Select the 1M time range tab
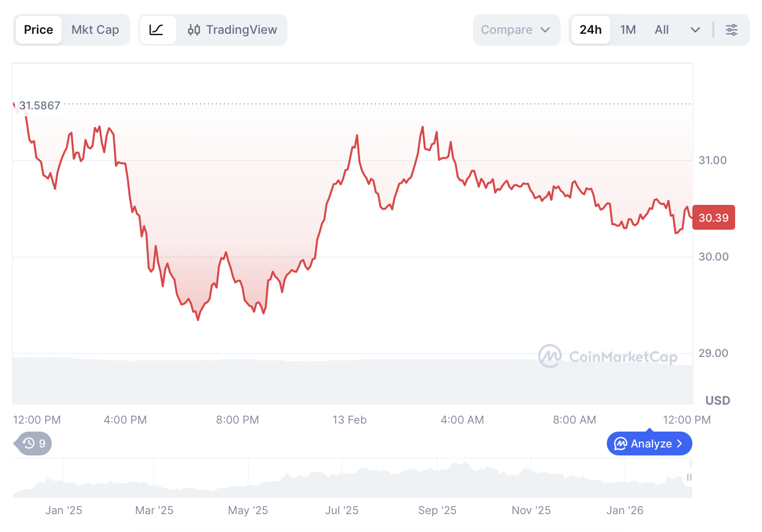Viewport: 762px width, 532px height. tap(628, 30)
